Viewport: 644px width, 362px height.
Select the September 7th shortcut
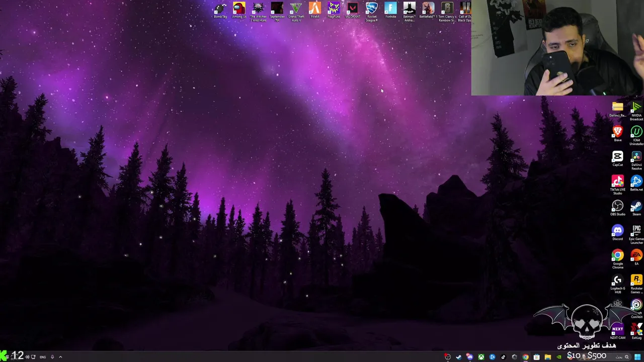click(x=277, y=12)
